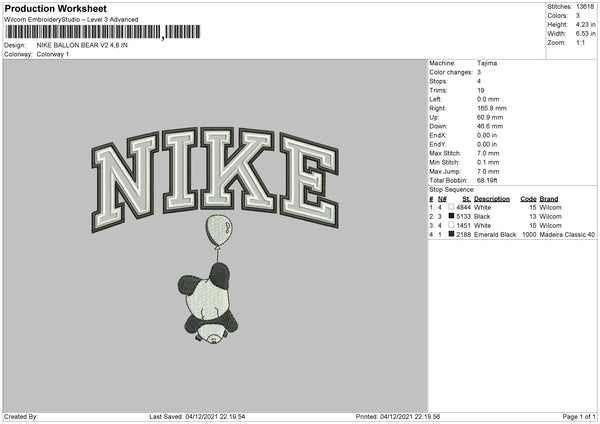
Task: Click the barcode under the header
Action: click(103, 32)
